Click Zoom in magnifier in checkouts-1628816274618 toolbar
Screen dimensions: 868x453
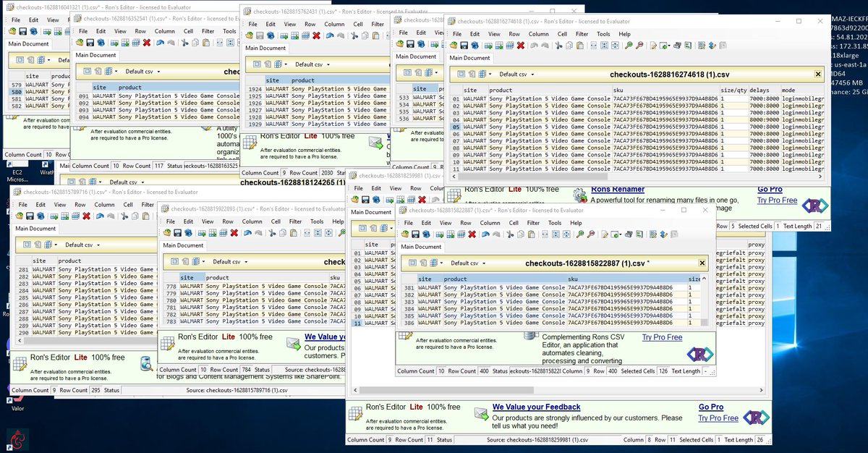(629, 45)
